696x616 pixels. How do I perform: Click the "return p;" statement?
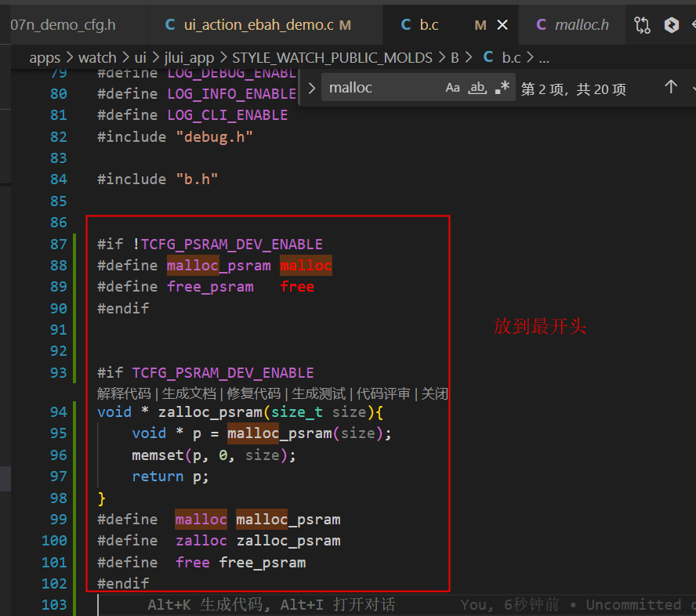coord(170,476)
